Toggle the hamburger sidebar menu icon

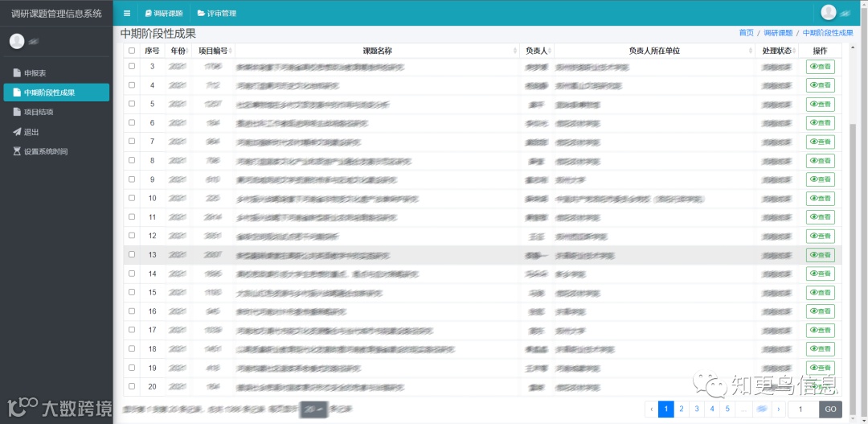127,14
